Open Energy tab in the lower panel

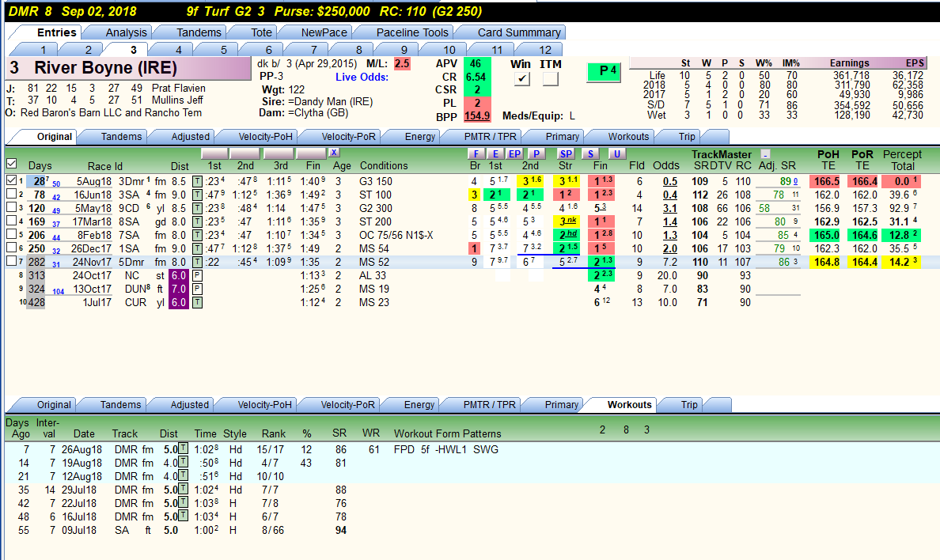[419, 405]
